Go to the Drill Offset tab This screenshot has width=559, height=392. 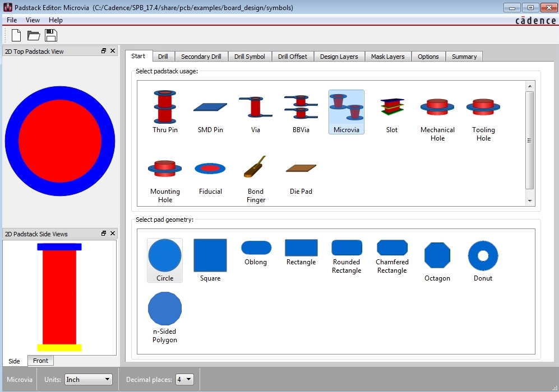coord(292,57)
